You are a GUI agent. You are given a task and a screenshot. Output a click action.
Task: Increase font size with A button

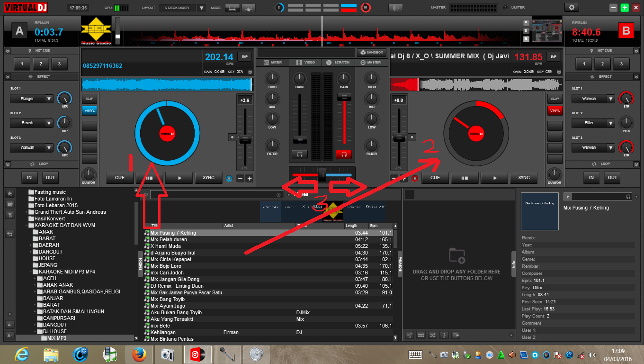(9, 325)
